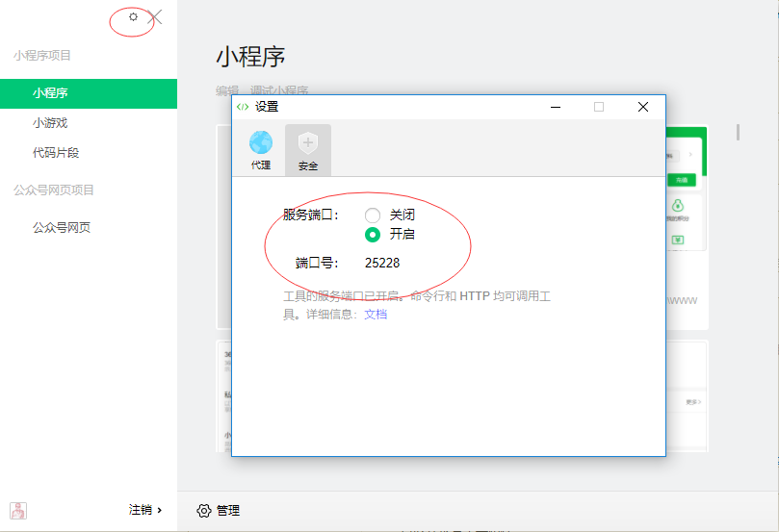Click the X icon beside the gear

155,17
